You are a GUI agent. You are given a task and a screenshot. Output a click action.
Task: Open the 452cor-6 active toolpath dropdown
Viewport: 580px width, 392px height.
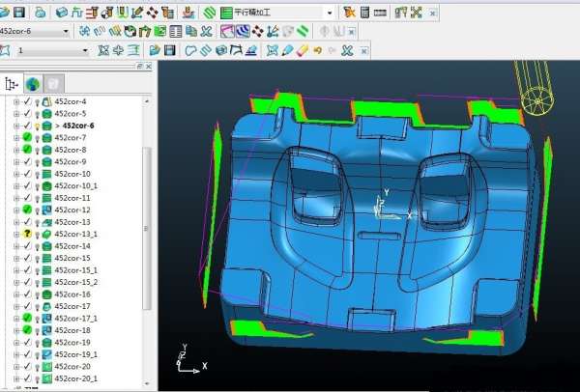66,32
